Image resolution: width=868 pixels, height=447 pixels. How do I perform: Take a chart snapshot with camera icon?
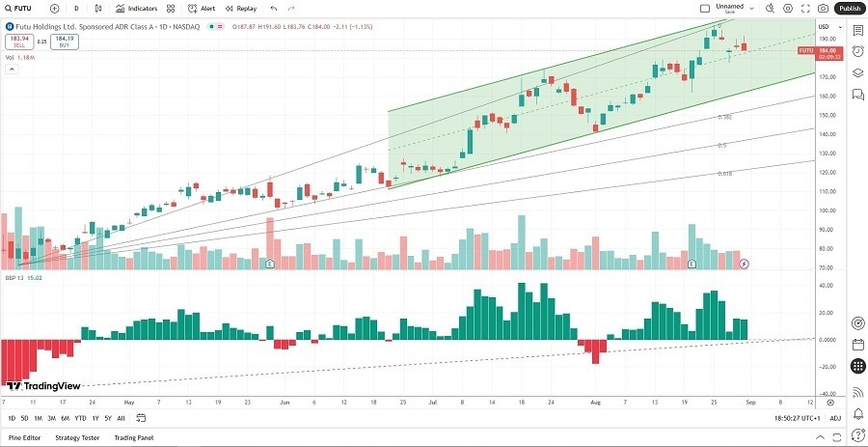[823, 9]
